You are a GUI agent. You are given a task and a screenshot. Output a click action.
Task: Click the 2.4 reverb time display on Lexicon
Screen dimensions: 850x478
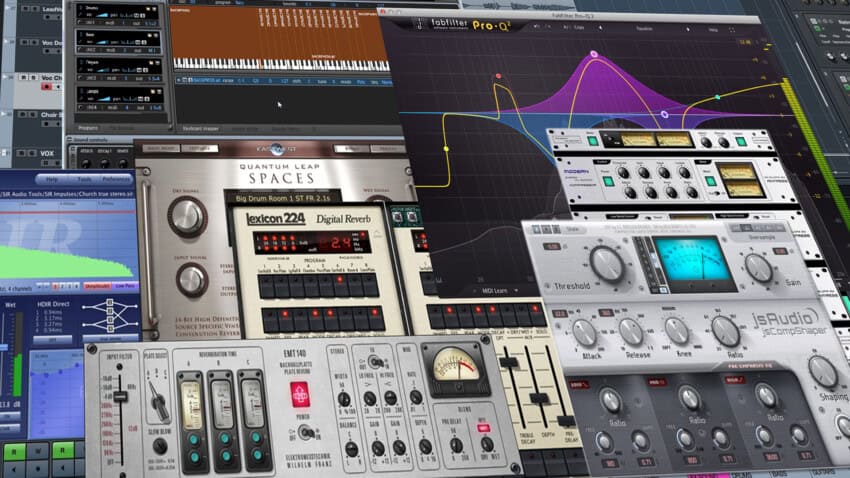tap(341, 242)
